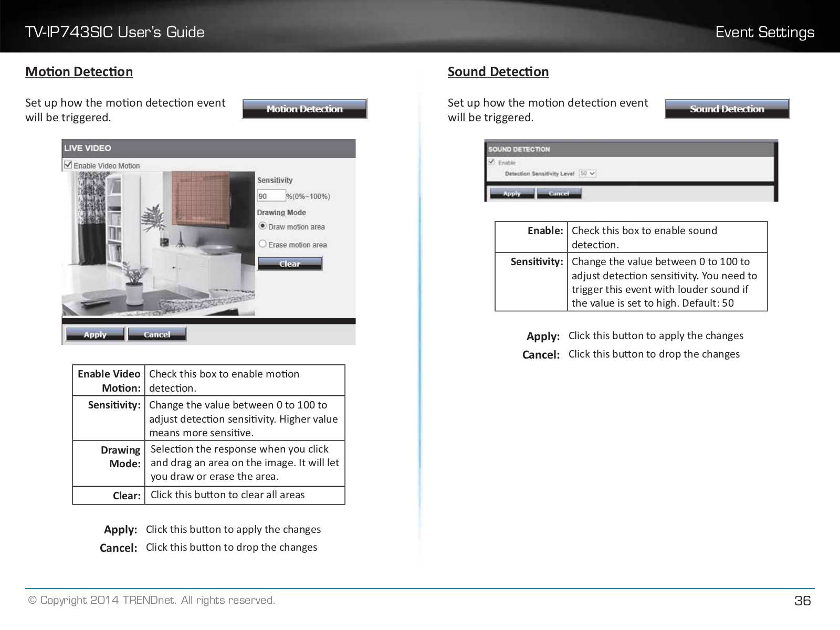Screen dimensions: 840x630
Task: Click 'Click this button to clear all areas'
Action: pyautogui.click(x=227, y=495)
